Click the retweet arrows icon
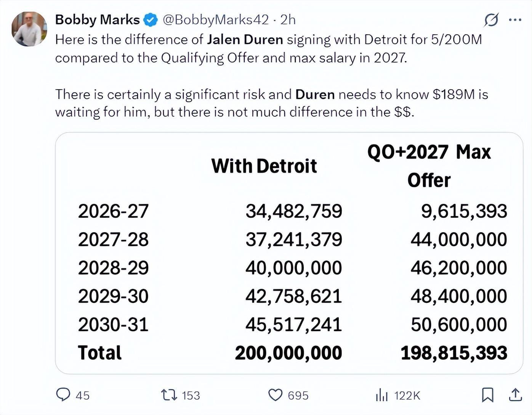 click(x=169, y=395)
